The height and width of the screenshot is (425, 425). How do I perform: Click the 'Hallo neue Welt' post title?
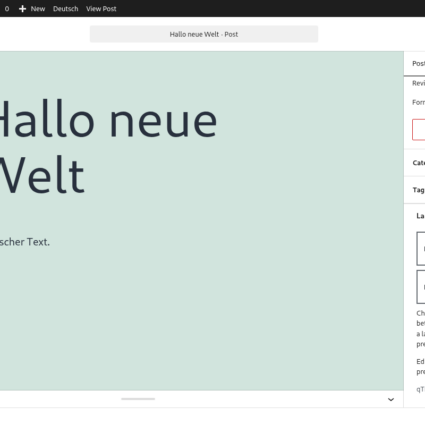coord(107,147)
